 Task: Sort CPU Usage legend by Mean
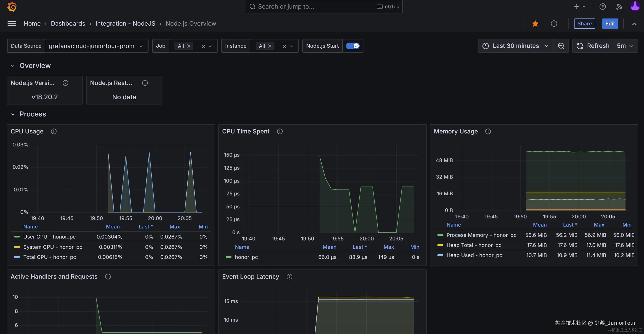pyautogui.click(x=113, y=226)
